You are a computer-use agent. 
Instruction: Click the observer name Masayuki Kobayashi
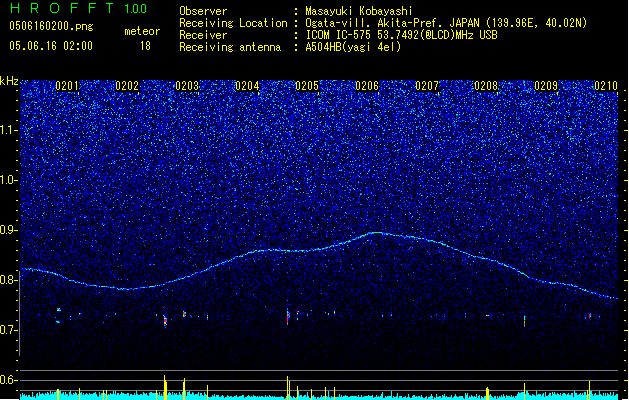click(x=359, y=11)
